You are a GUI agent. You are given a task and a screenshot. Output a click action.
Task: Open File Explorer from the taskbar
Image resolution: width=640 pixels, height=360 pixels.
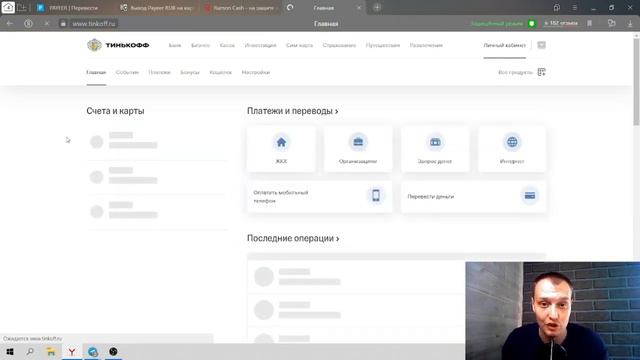tap(51, 351)
